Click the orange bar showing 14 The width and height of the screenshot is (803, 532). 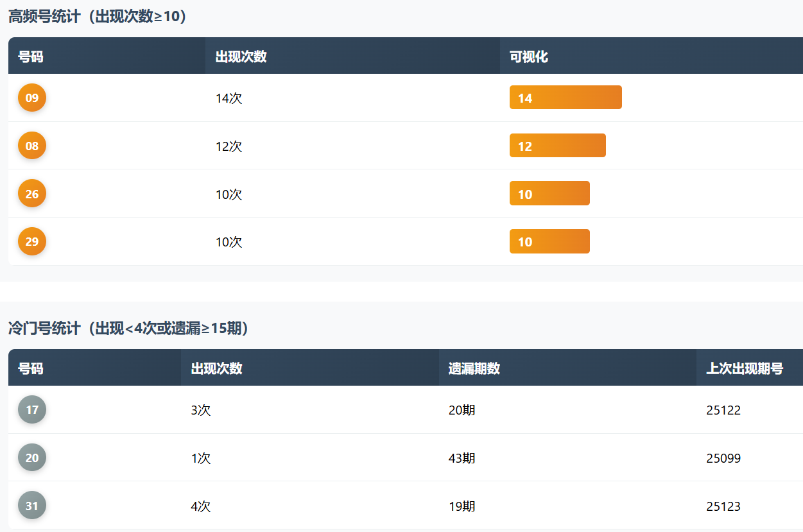tap(566, 98)
